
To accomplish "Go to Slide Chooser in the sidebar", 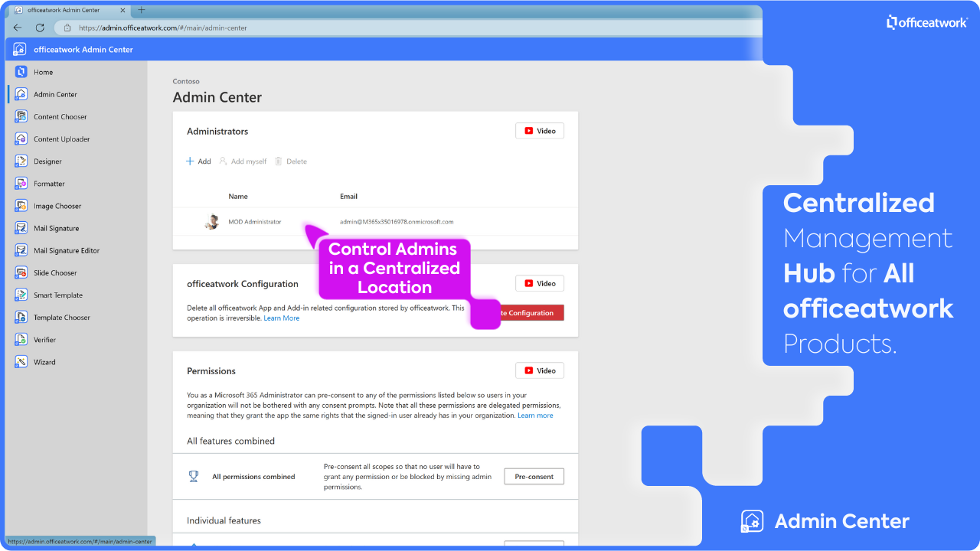I will pyautogui.click(x=55, y=272).
